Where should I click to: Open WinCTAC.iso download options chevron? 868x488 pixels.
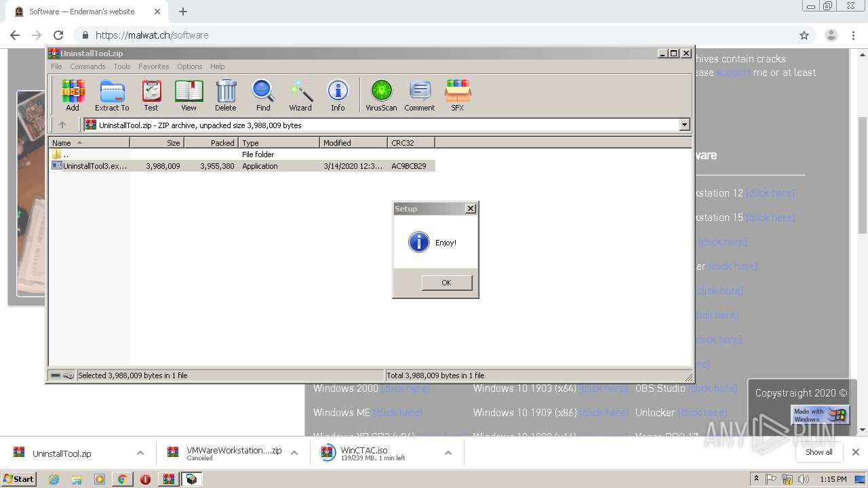(x=448, y=453)
